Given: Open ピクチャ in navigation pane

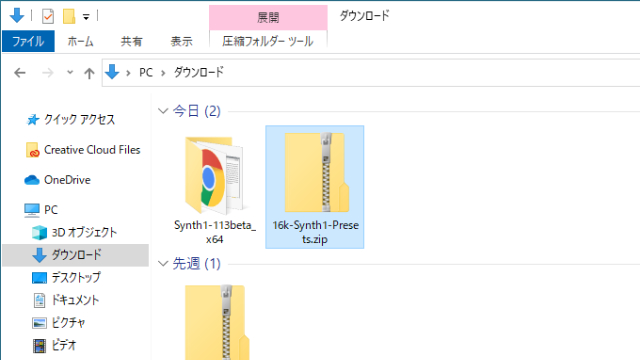Looking at the screenshot, I should tap(68, 323).
